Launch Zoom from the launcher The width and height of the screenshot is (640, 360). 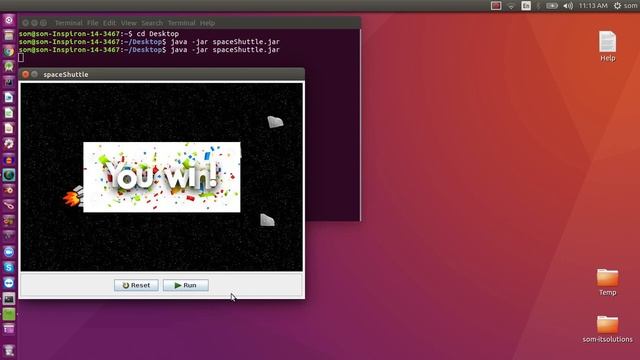(x=9, y=252)
